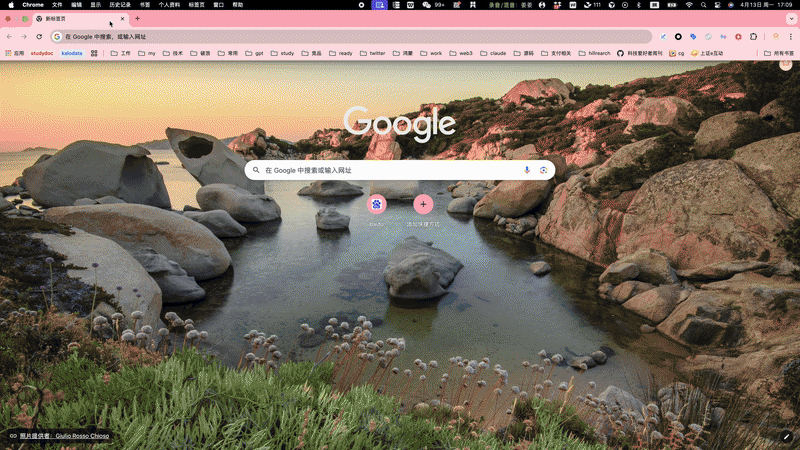Open the 工作 bookmarks folder
Screen dimensions: 800x450
(120, 53)
